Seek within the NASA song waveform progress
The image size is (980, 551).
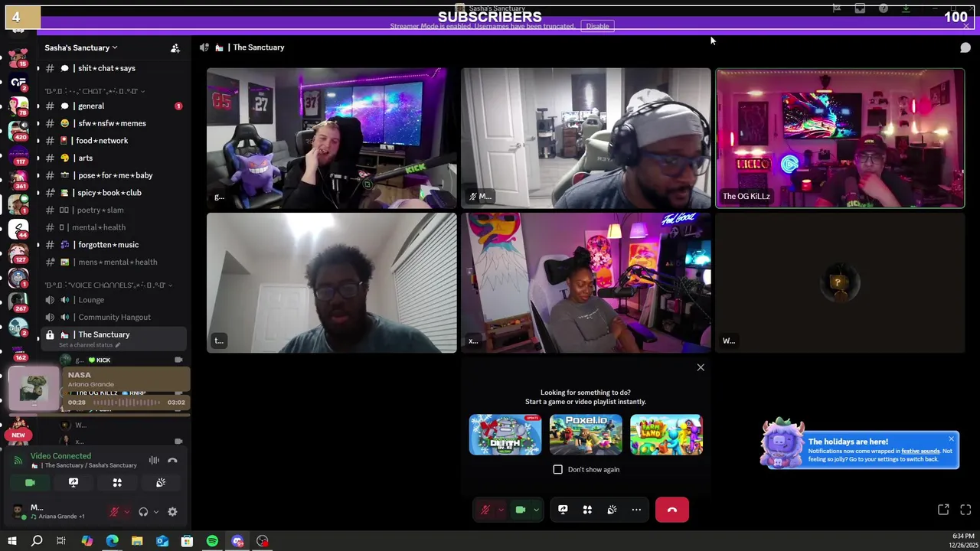pyautogui.click(x=128, y=403)
